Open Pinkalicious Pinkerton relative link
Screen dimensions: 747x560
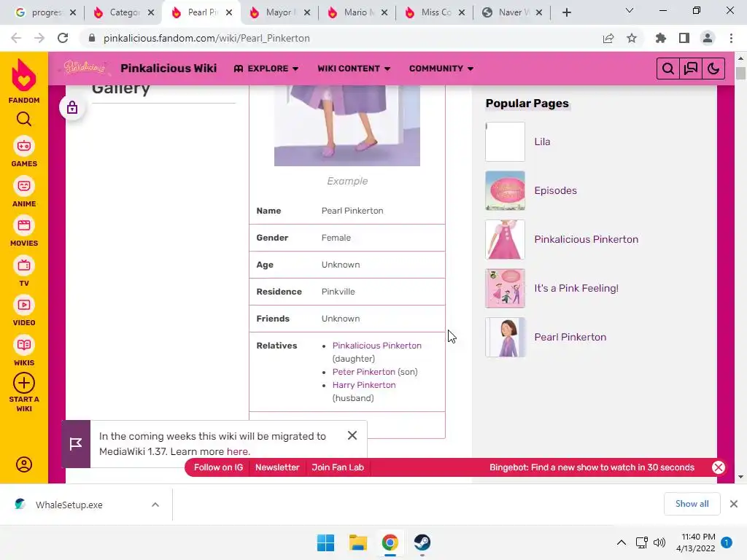pos(377,346)
